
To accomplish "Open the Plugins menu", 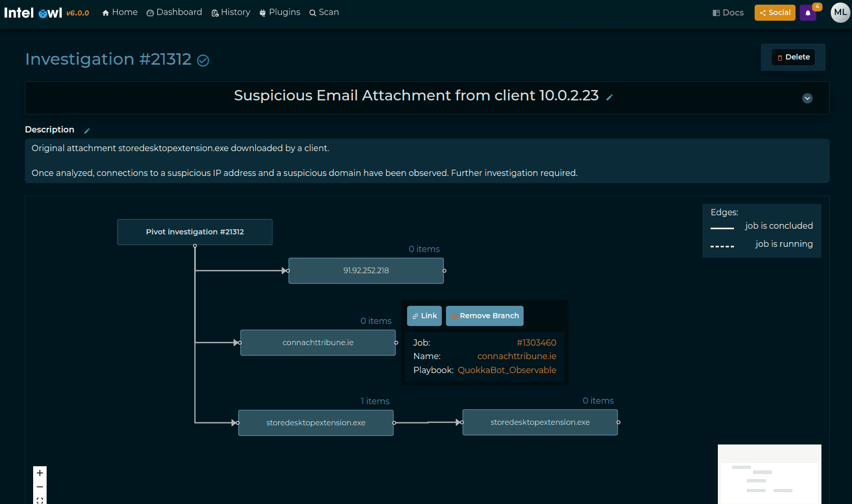I will [280, 12].
